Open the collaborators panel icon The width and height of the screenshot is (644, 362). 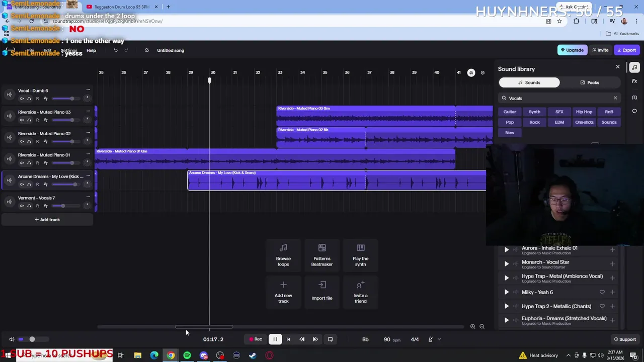(x=634, y=98)
